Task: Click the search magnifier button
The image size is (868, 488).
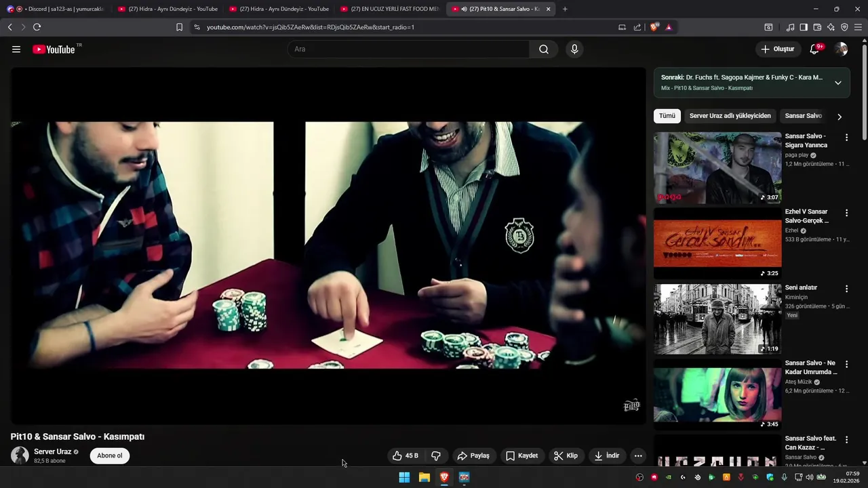Action: point(544,49)
